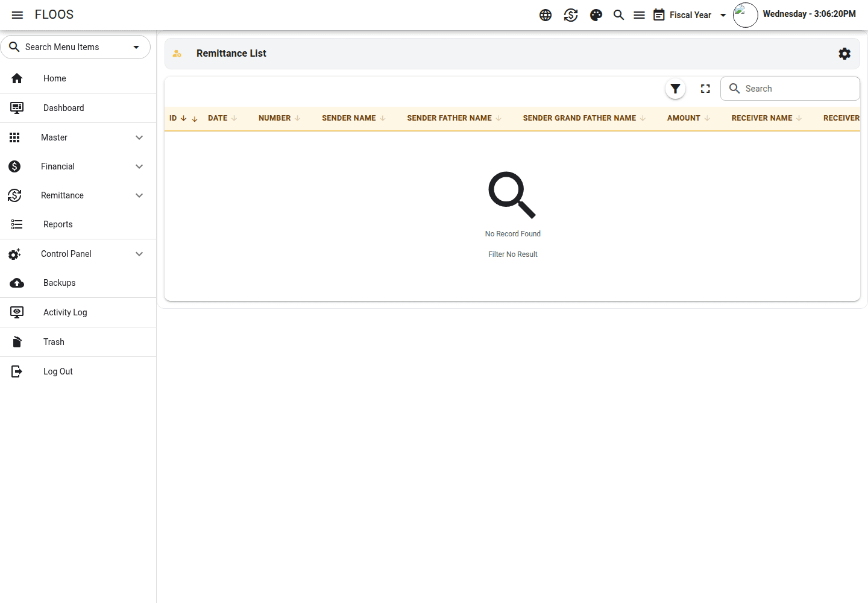The image size is (868, 603).
Task: Click the Filter No Result text
Action: click(x=513, y=254)
